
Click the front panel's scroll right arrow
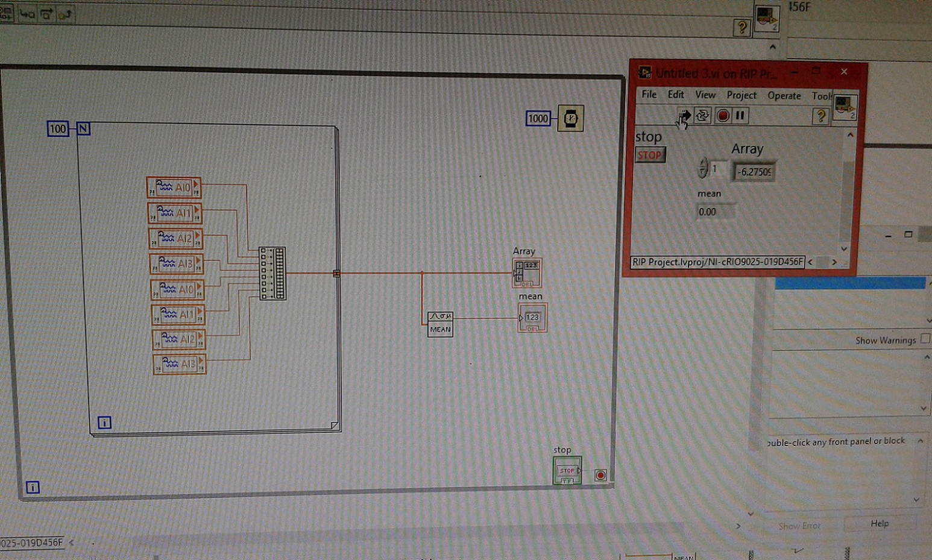point(834,262)
